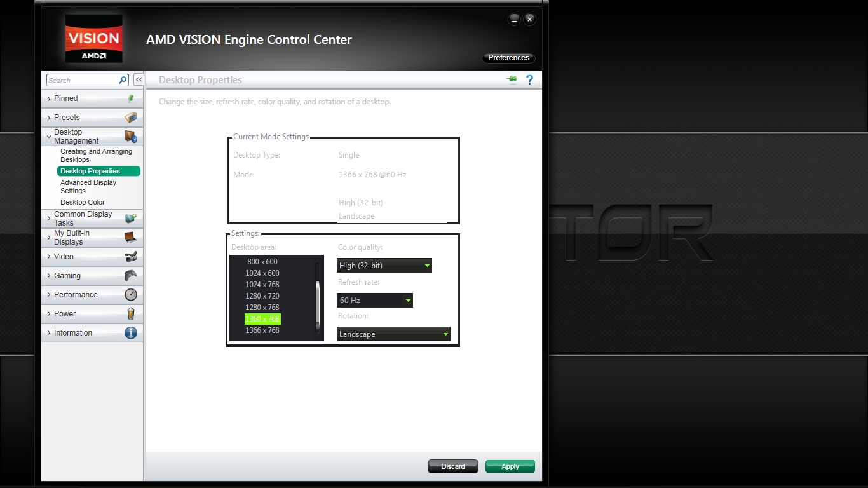This screenshot has width=868, height=488.
Task: Click the Performance gauge icon
Action: pyautogui.click(x=132, y=294)
